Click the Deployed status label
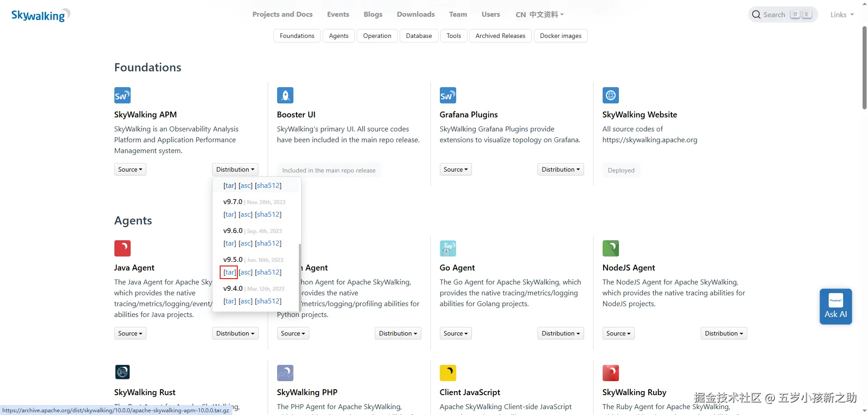The image size is (868, 415). pyautogui.click(x=621, y=170)
